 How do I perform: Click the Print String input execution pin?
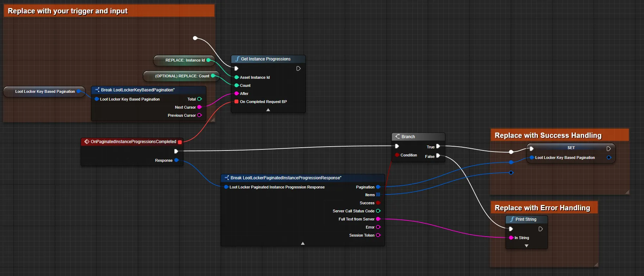[511, 229]
